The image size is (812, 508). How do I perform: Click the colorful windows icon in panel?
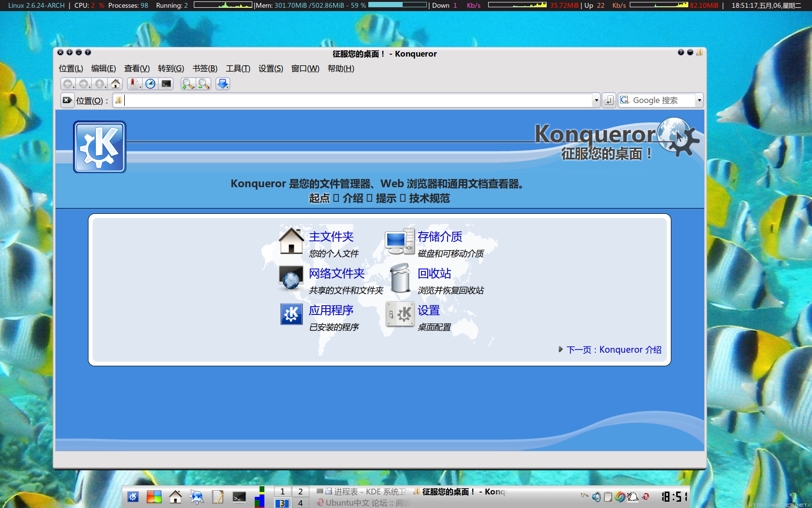point(154,497)
